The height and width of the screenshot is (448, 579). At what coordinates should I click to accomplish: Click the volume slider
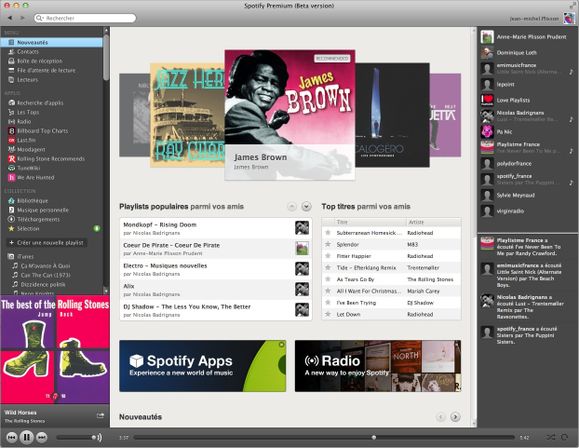coord(76,437)
